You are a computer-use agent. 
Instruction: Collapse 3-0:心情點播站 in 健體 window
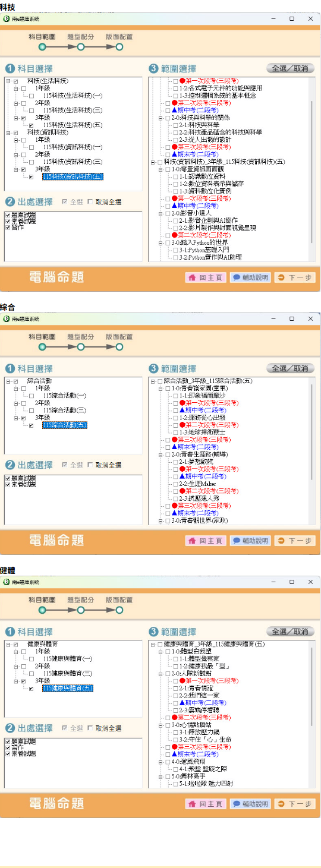click(160, 725)
